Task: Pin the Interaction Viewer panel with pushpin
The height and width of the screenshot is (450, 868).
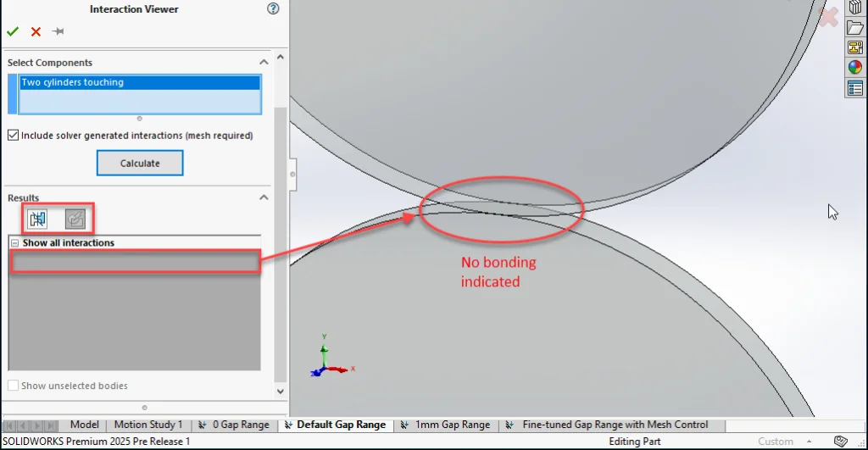Action: point(58,31)
